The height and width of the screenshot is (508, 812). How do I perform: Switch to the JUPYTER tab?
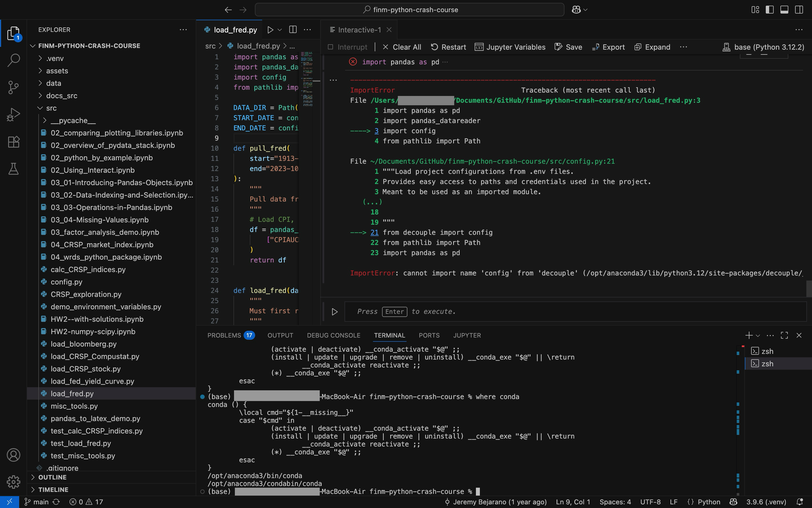pos(467,335)
